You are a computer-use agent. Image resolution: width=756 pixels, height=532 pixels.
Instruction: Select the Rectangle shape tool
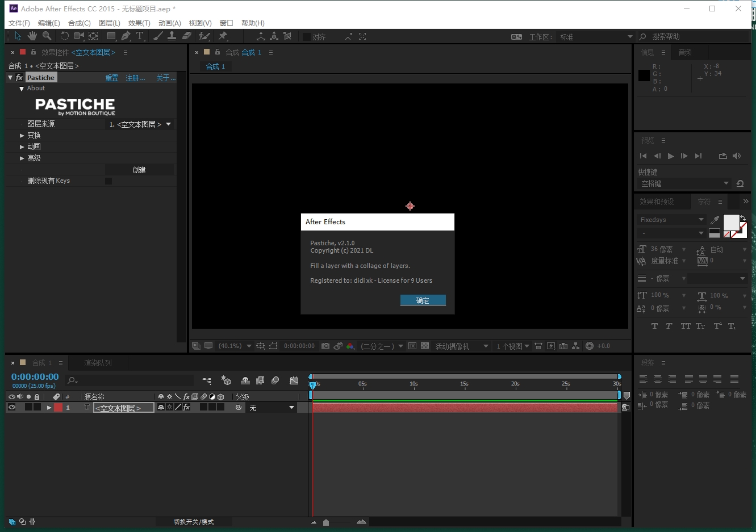tap(111, 36)
